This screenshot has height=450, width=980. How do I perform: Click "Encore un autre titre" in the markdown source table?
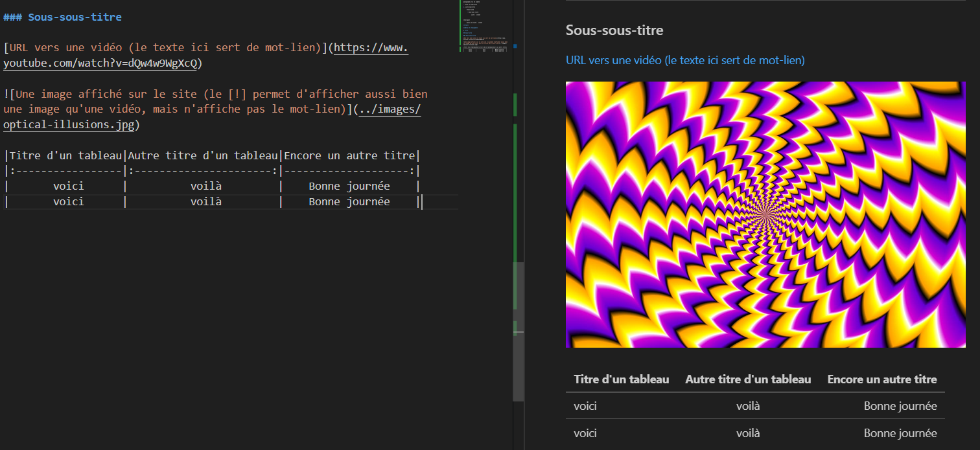coord(349,155)
